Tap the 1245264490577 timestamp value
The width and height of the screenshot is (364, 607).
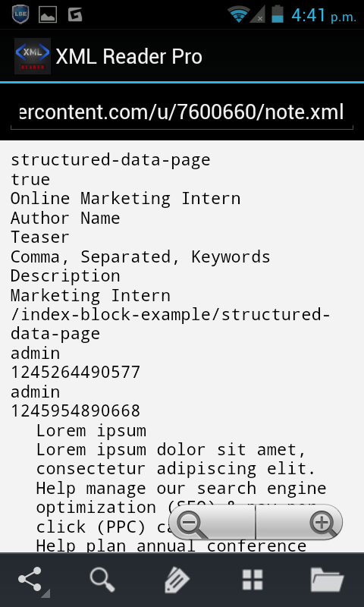point(75,373)
